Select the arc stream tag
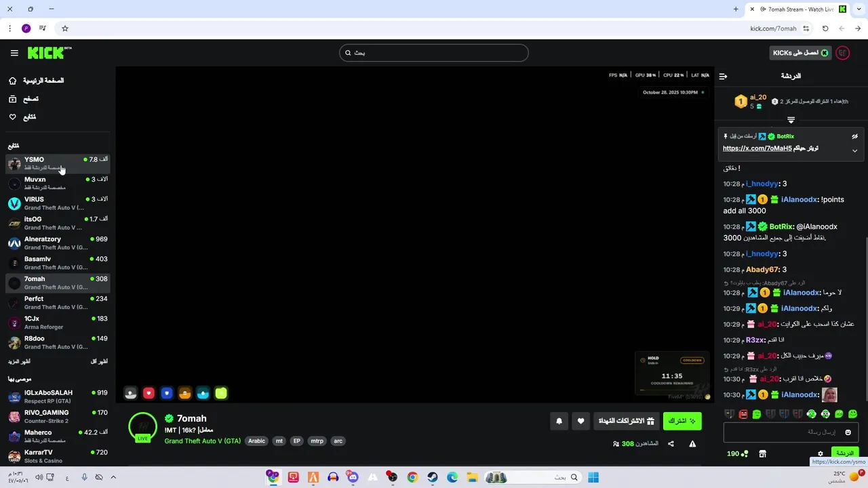 (338, 441)
